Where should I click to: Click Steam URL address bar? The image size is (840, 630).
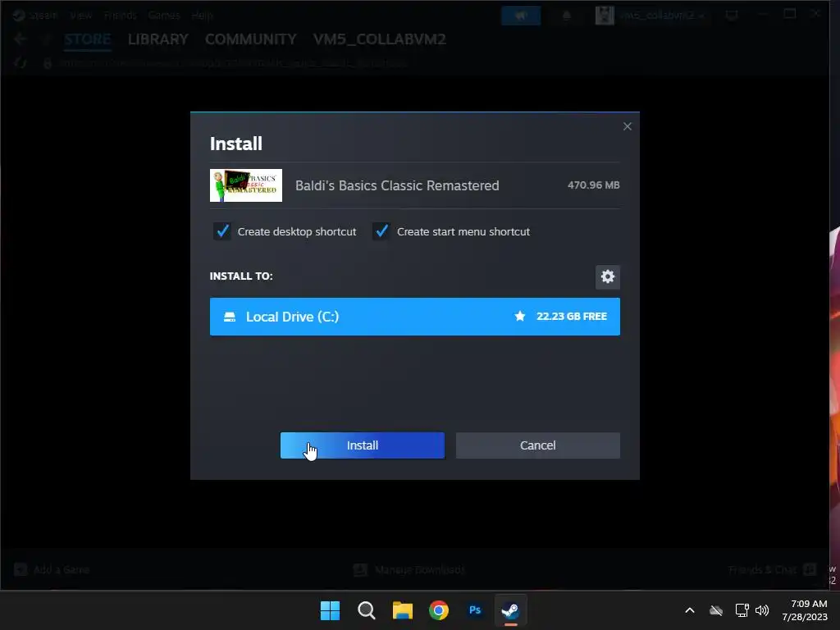pos(233,63)
